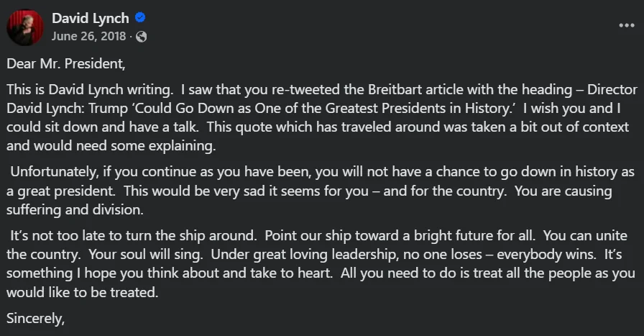Screen dimensions: 644x336
Task: Click the phrase 'Under great loving leadership'
Action: 304,255
